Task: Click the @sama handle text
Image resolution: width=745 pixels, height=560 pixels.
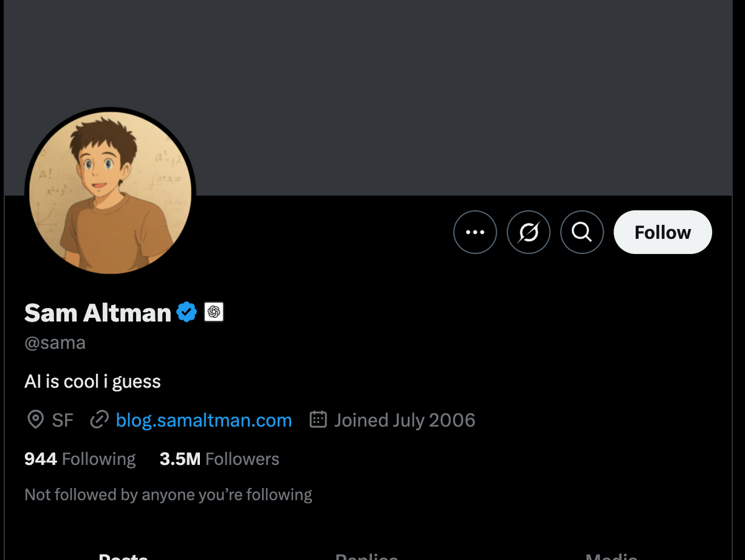Action: [x=55, y=343]
